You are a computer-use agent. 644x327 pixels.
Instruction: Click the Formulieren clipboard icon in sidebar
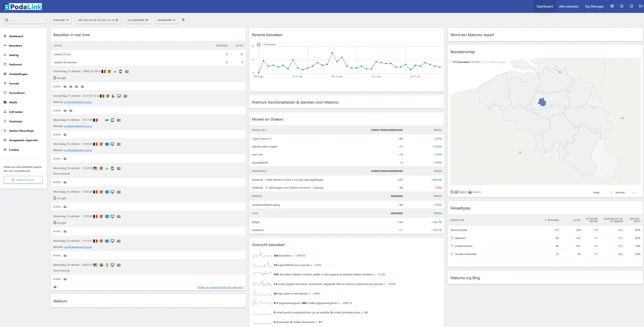tap(5, 93)
